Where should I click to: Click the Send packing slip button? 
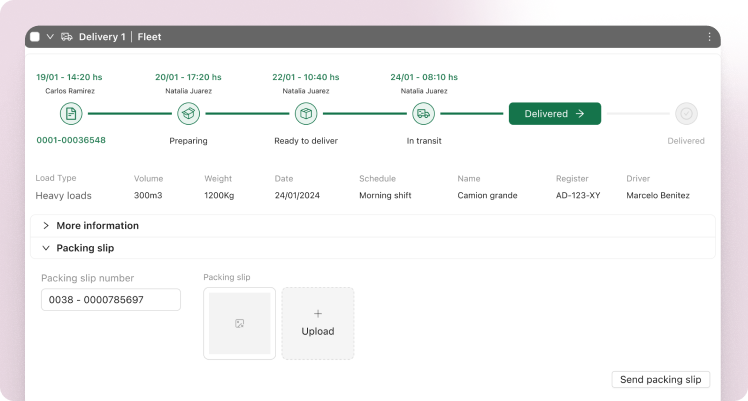point(661,380)
